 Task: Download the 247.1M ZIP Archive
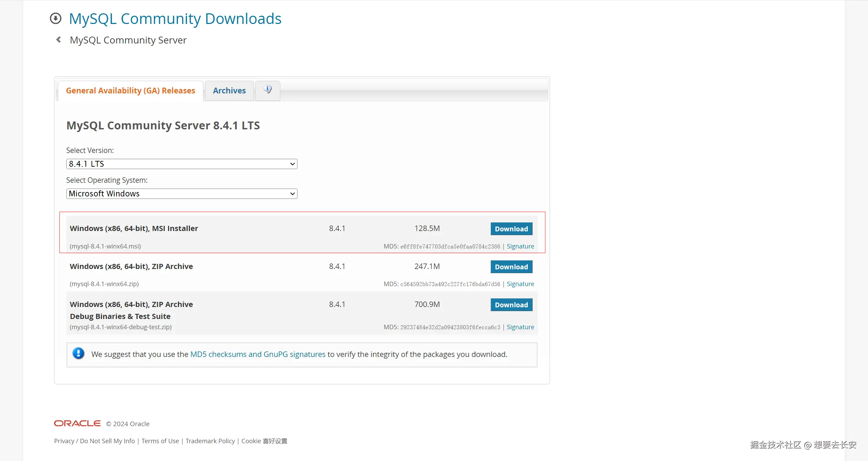click(511, 267)
